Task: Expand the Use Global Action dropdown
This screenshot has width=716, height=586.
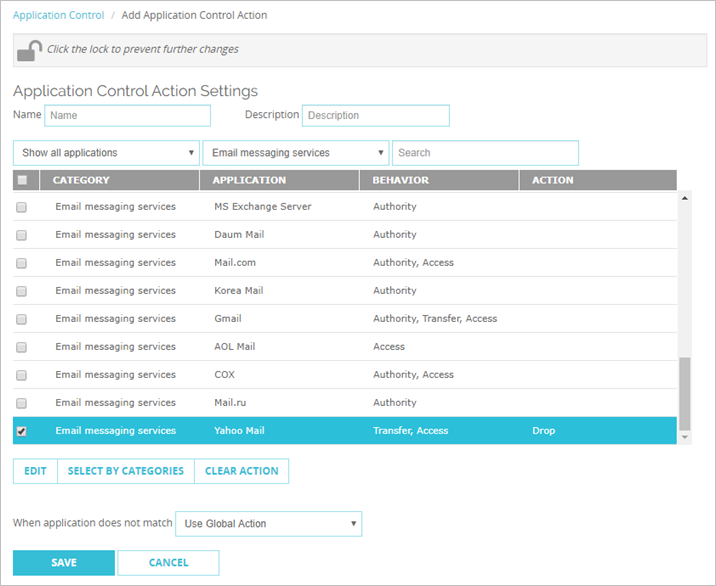Action: point(268,524)
